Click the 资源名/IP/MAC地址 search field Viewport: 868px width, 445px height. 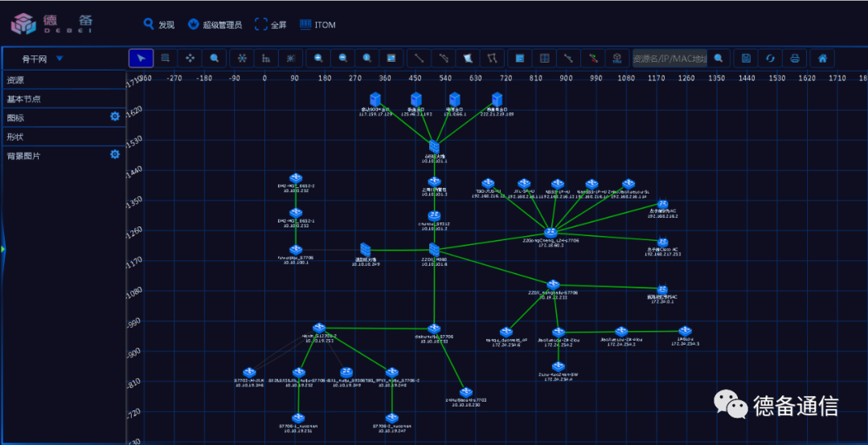click(669, 58)
